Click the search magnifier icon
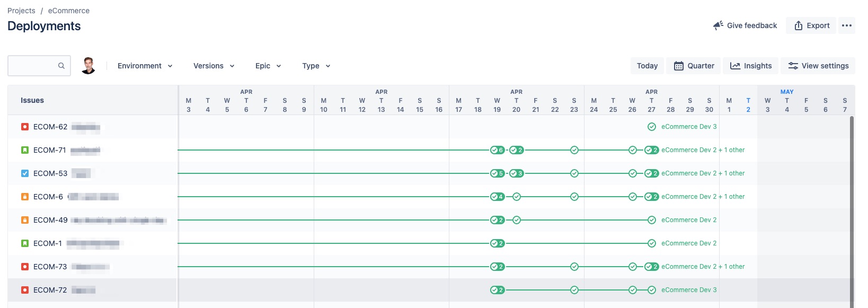This screenshot has height=308, width=868. 61,65
